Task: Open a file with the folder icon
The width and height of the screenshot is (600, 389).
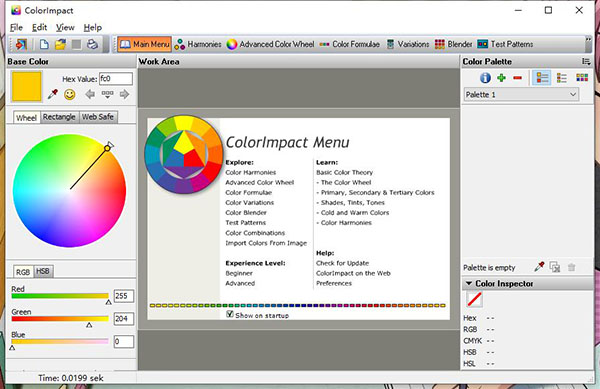Action: click(60, 44)
